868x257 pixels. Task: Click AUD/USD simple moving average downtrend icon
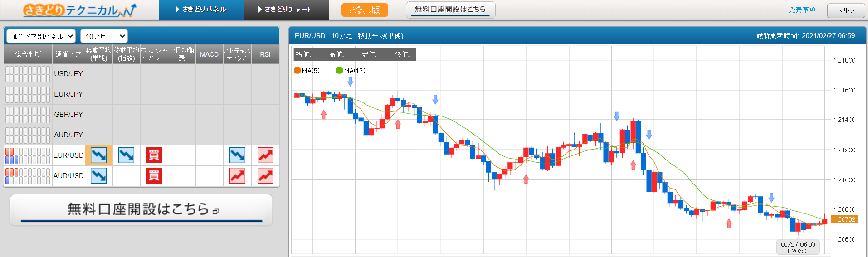(x=98, y=176)
